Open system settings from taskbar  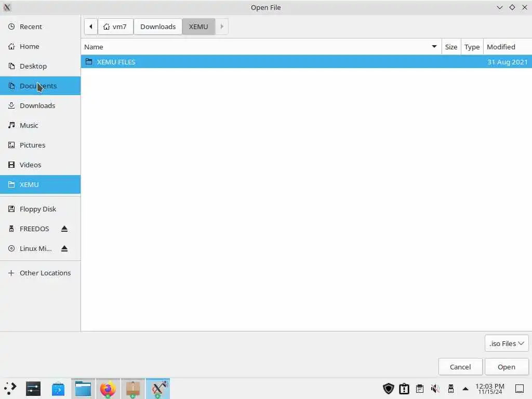pyautogui.click(x=33, y=389)
